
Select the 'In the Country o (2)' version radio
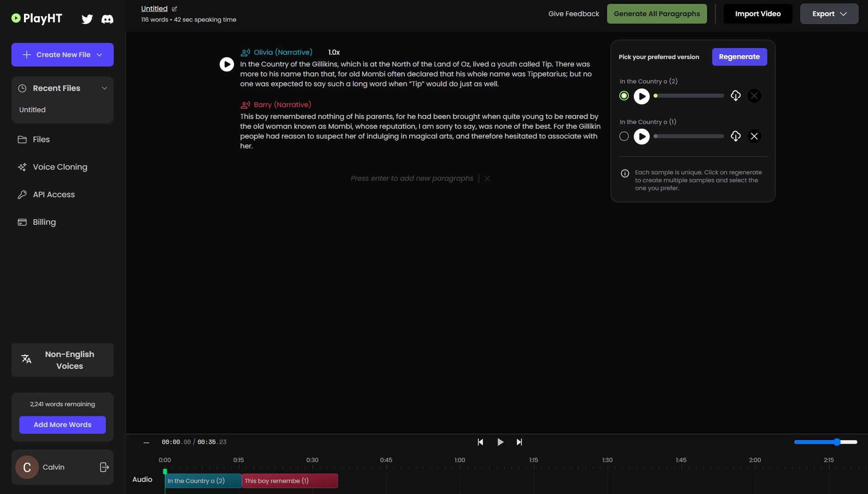(624, 95)
